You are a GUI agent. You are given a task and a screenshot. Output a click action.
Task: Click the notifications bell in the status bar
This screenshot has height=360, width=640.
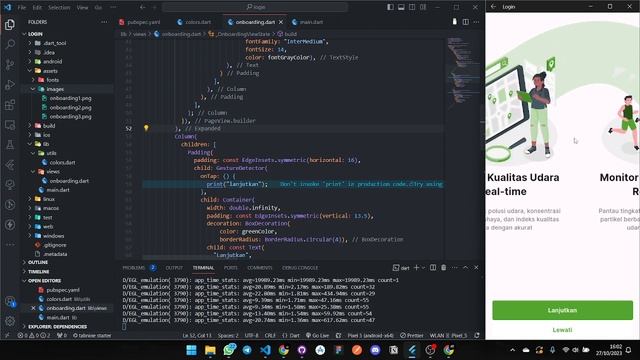[476, 336]
